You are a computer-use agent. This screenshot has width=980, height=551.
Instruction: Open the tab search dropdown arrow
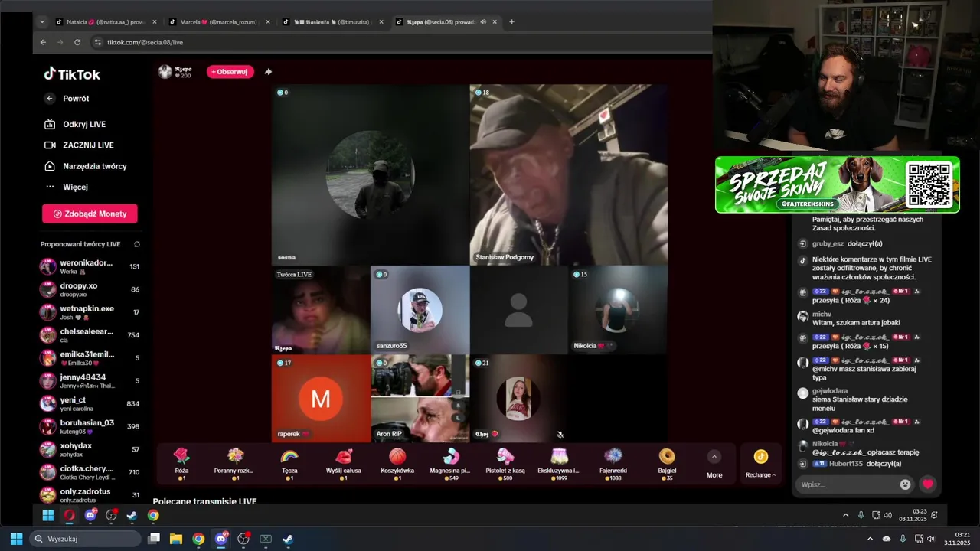tap(42, 22)
